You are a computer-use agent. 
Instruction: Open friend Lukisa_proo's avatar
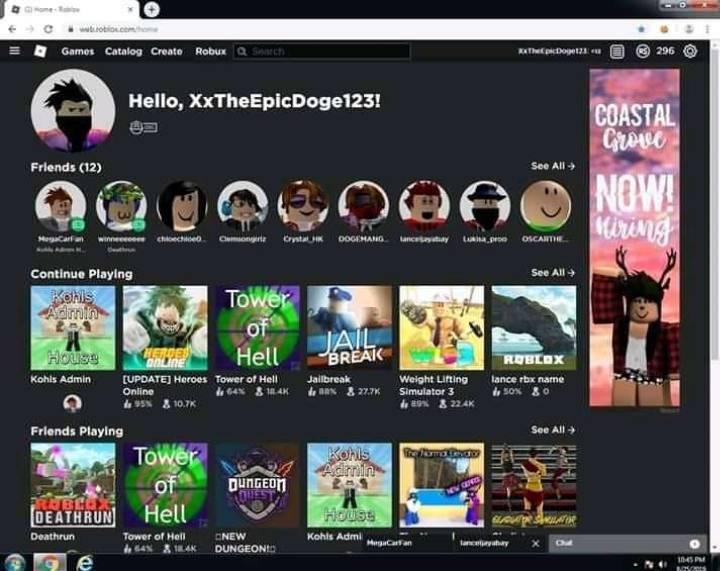click(x=485, y=205)
